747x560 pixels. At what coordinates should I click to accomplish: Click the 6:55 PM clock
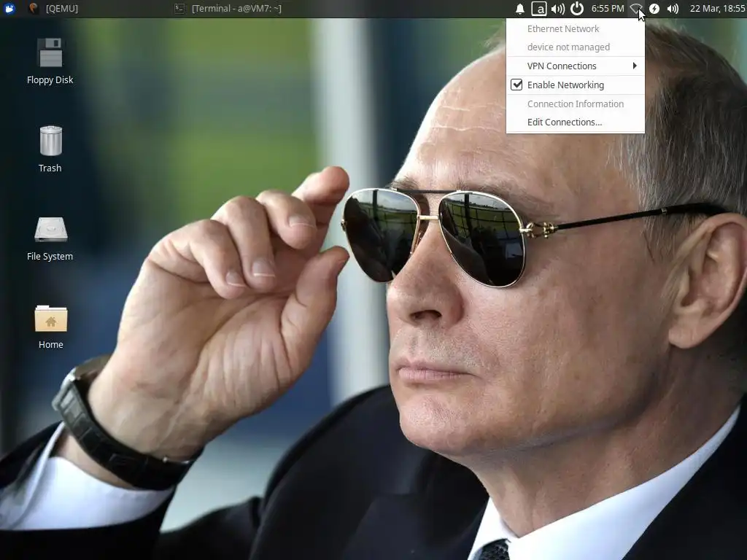coord(608,8)
